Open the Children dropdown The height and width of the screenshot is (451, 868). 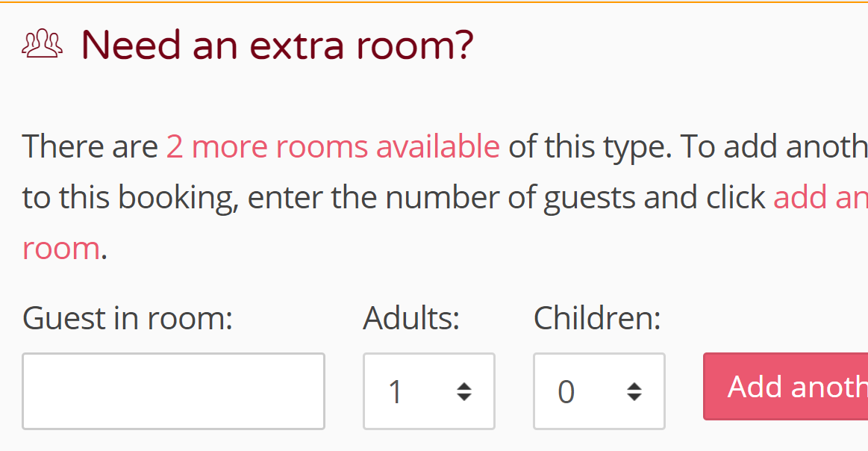599,391
